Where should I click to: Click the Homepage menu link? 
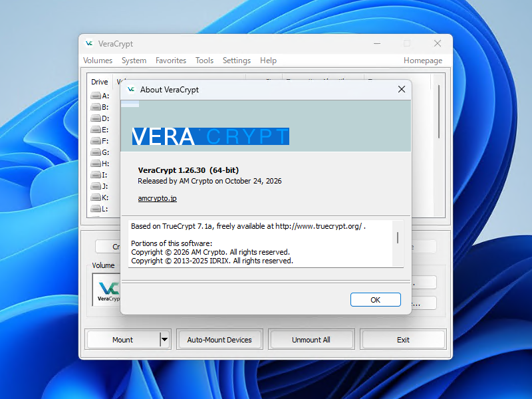click(x=423, y=61)
